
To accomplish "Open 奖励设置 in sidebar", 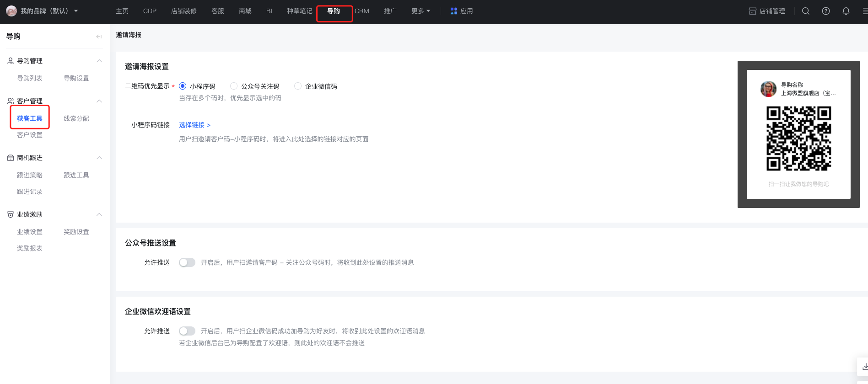I will 76,232.
